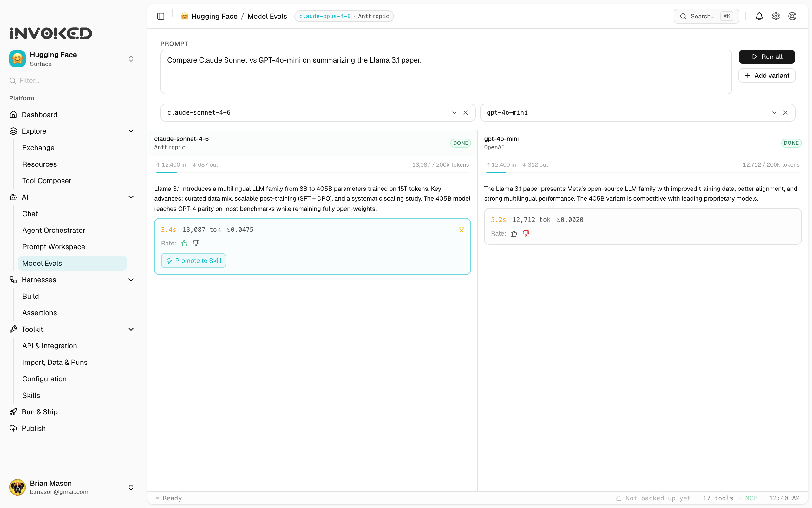
Task: Click the Ready status indicator
Action: (169, 498)
